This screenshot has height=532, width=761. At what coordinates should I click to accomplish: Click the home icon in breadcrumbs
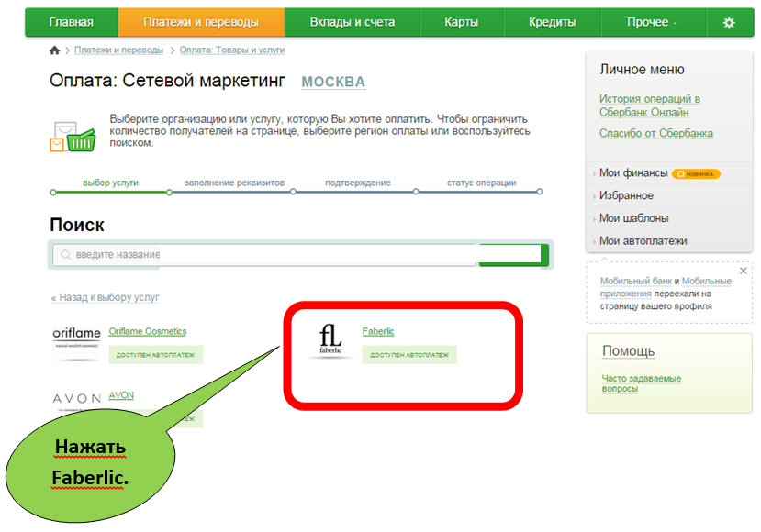55,50
